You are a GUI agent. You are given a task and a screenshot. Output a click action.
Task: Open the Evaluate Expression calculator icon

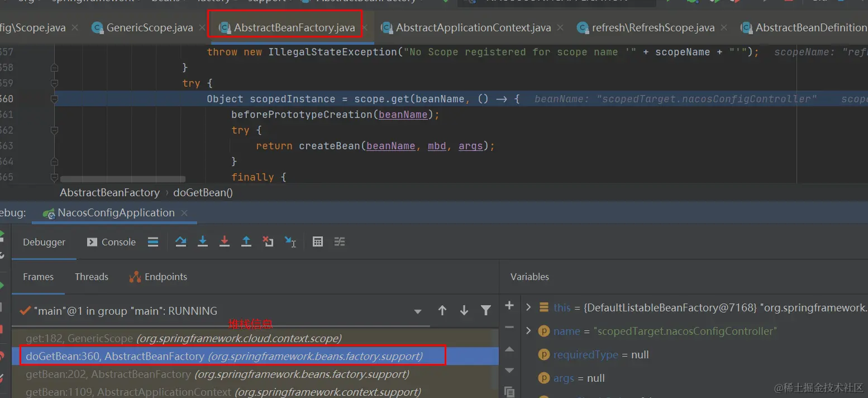318,241
